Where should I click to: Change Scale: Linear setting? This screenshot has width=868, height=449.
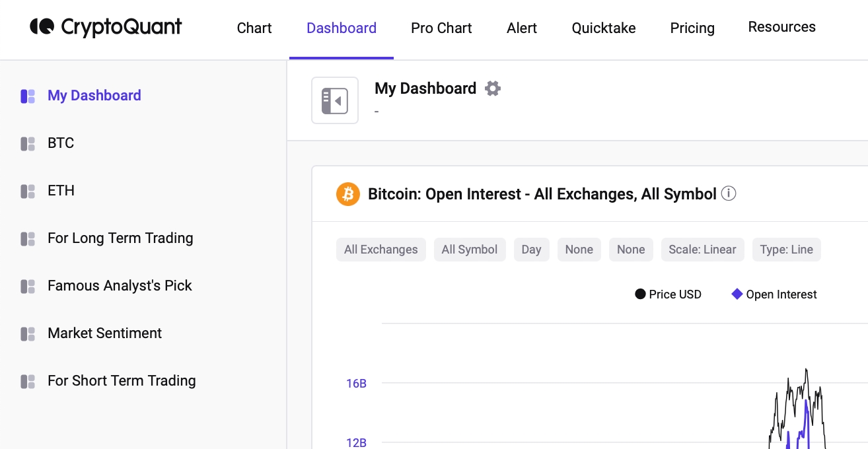702,250
